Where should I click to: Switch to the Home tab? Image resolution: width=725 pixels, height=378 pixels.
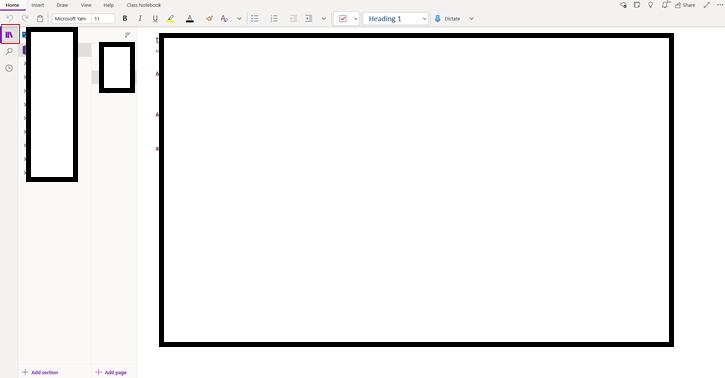pyautogui.click(x=12, y=5)
